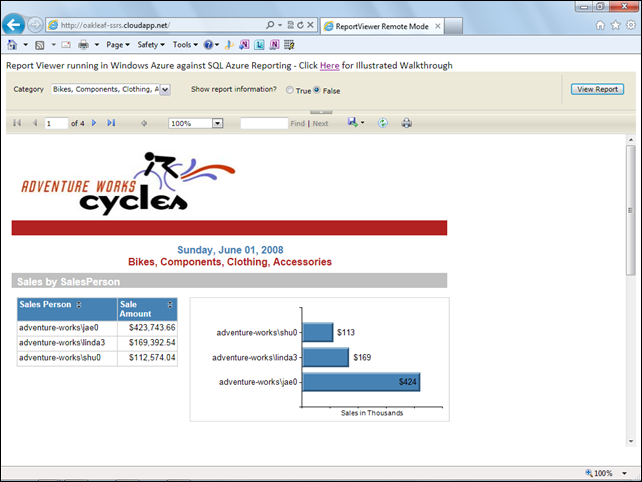Print page using command bar printer icon
Image resolution: width=642 pixels, height=482 pixels.
point(83,45)
